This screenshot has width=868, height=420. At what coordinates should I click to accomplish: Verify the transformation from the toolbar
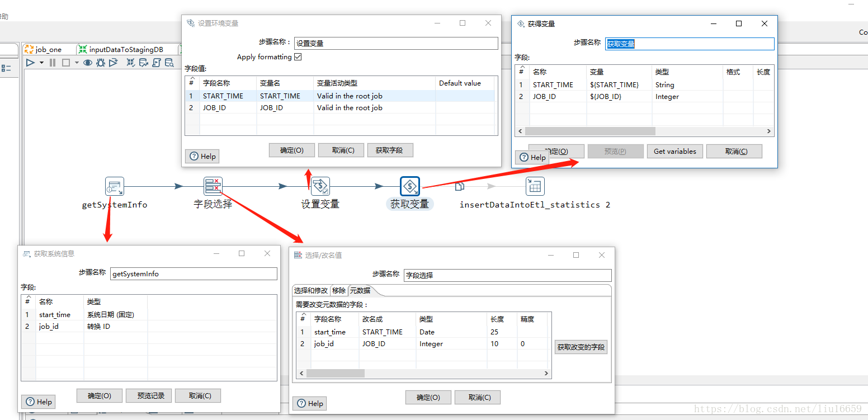(130, 63)
